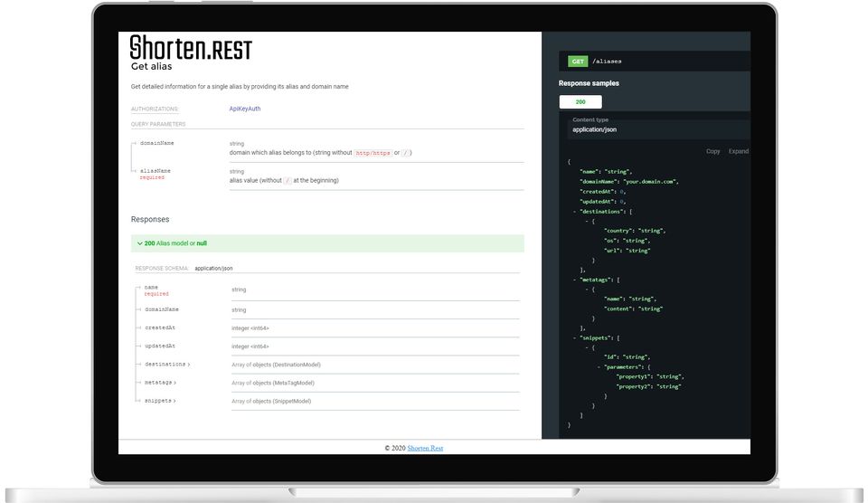Expand the destinations schema field
Viewport: 868px width, 503px height.
point(167,365)
